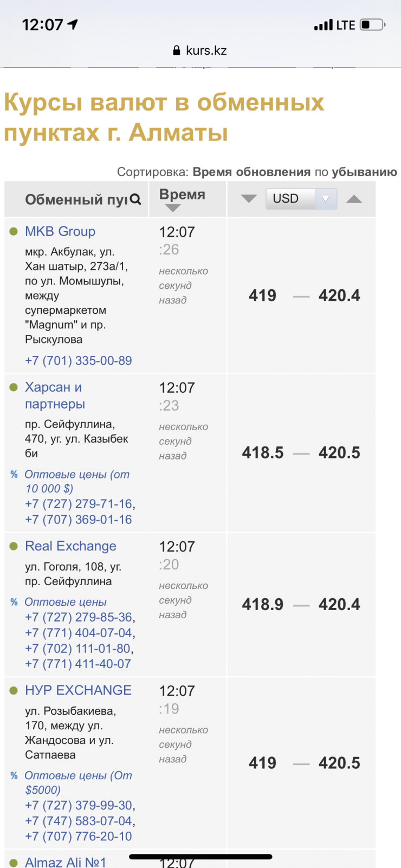Call MKB Group at +7 (701) 335-00-89
Screen dimensions: 401x868
[79, 361]
